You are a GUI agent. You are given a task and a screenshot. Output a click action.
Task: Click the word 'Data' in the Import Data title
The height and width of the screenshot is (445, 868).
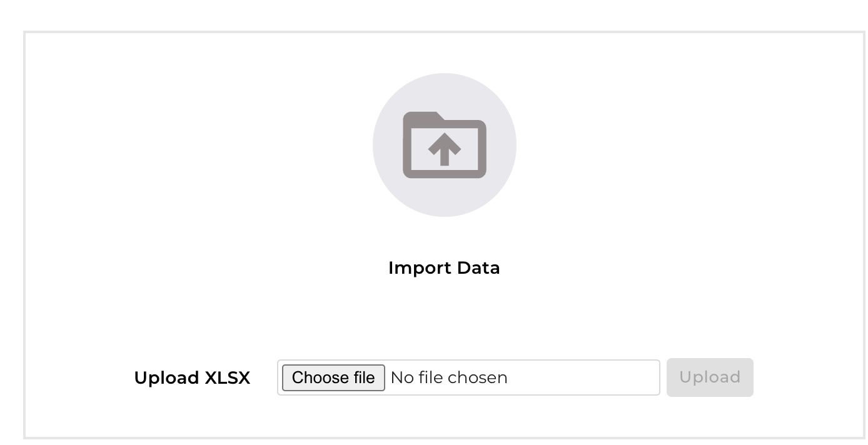click(x=478, y=267)
